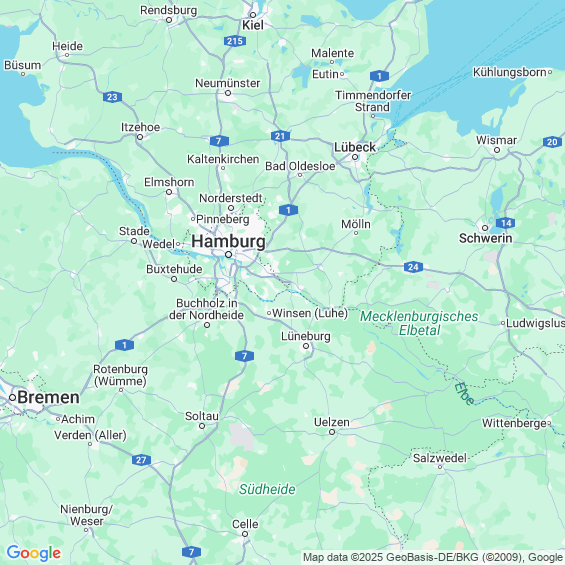The image size is (565, 565).
Task: Click the Lübeck city marker
Action: point(355,157)
